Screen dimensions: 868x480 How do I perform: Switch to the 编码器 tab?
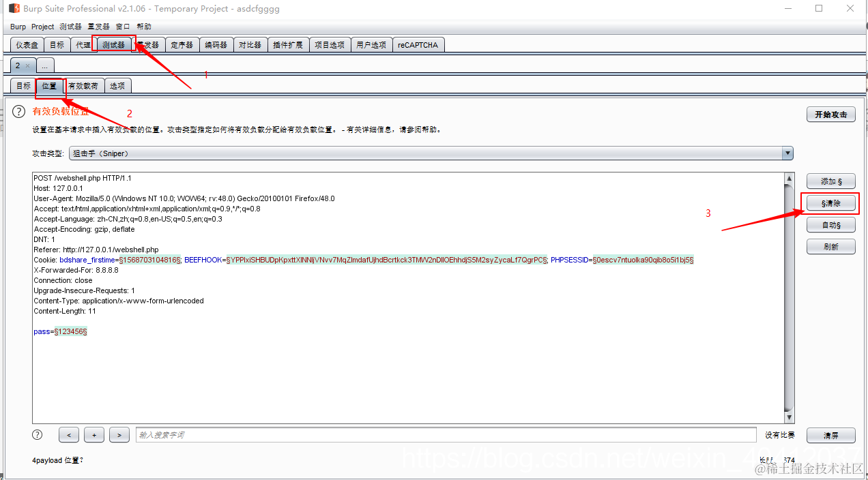[216, 45]
